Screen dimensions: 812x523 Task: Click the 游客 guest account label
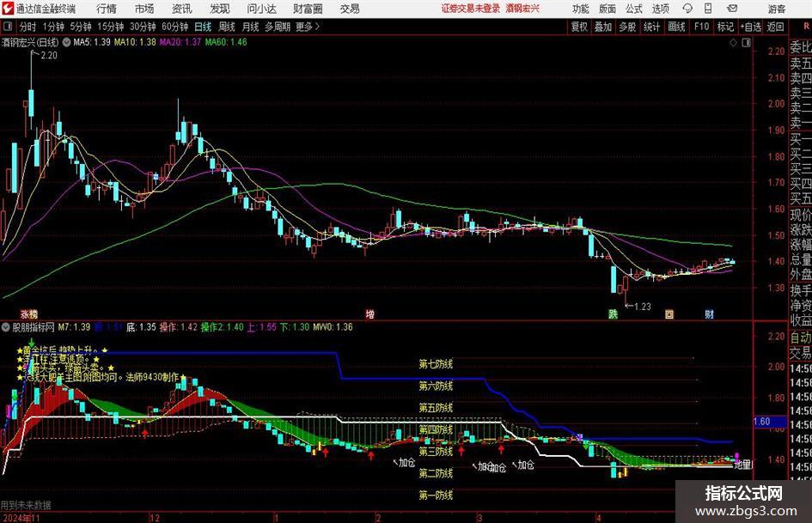click(777, 9)
